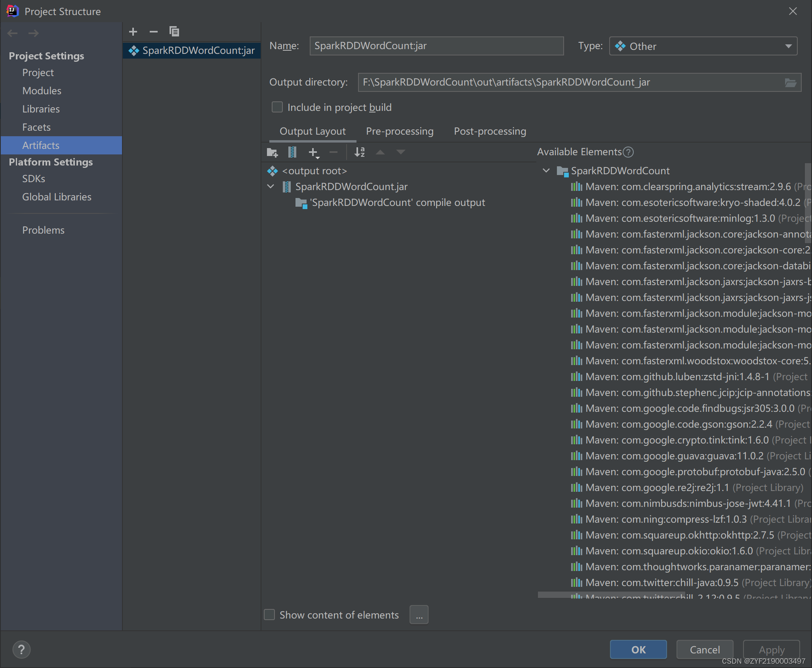
Task: Switch to Pre-processing tab
Action: point(399,131)
